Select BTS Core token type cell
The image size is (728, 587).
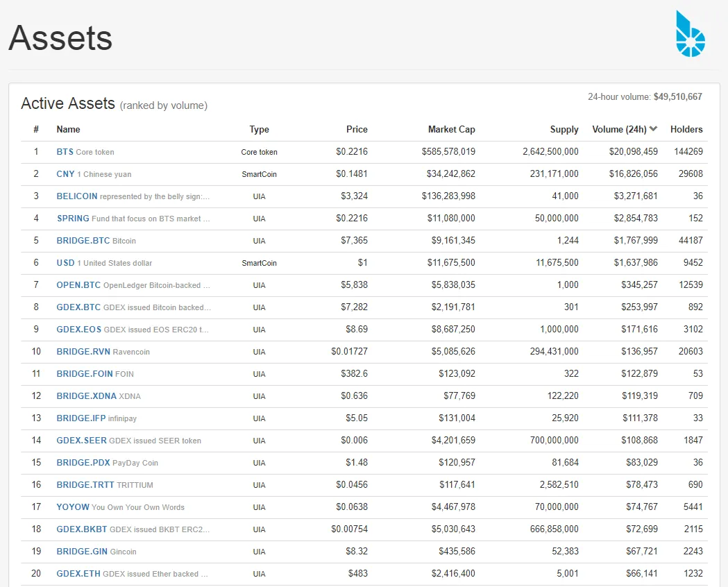point(259,152)
